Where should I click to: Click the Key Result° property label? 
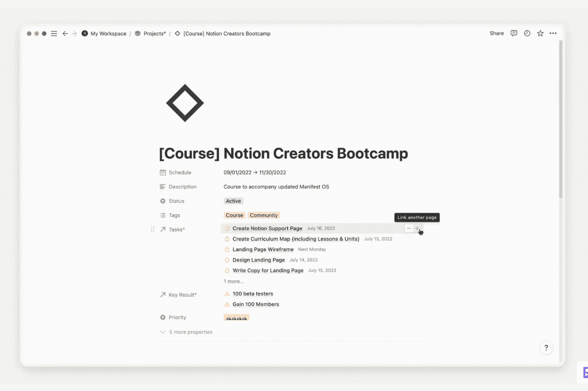coord(182,295)
